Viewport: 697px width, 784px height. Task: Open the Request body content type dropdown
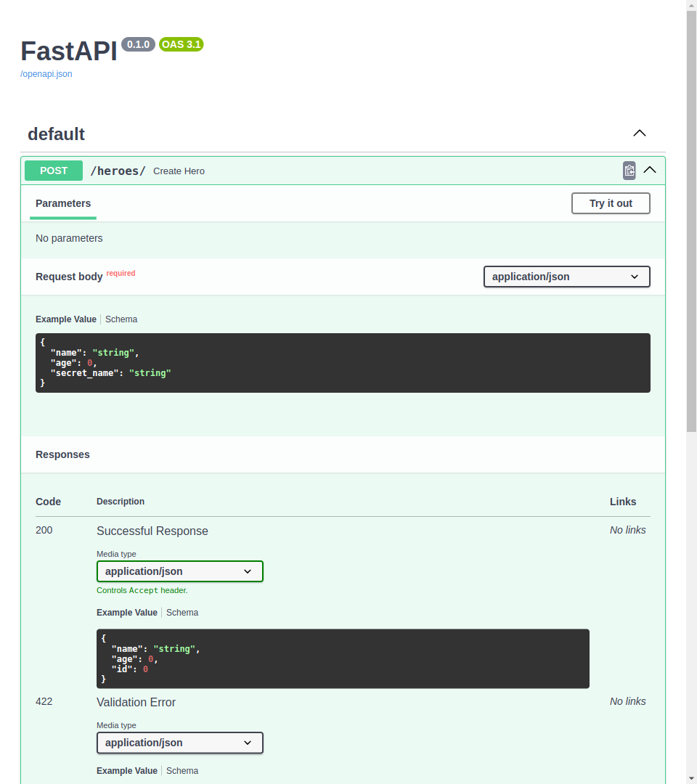[x=566, y=277]
